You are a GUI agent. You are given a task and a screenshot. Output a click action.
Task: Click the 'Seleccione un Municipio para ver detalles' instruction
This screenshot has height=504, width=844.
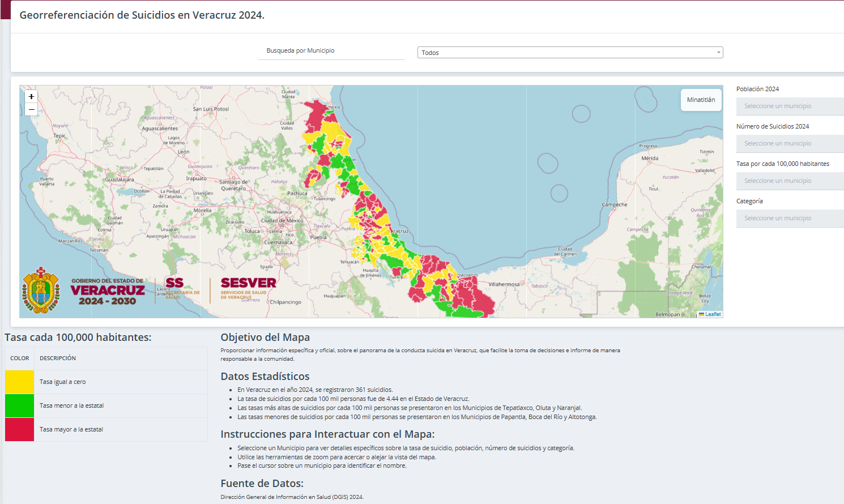[406, 448]
